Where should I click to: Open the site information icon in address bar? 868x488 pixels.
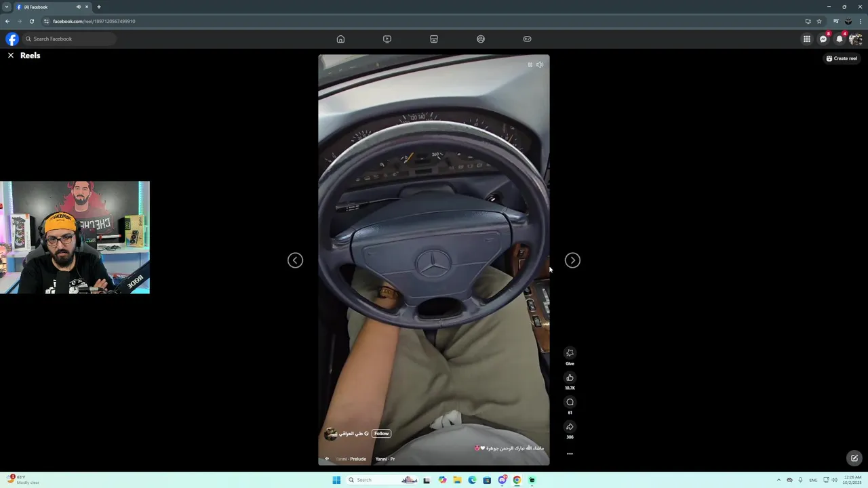pyautogui.click(x=46, y=21)
